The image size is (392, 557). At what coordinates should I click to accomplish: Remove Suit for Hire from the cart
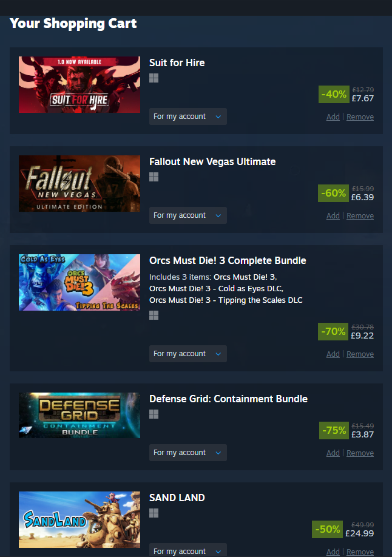click(x=360, y=117)
